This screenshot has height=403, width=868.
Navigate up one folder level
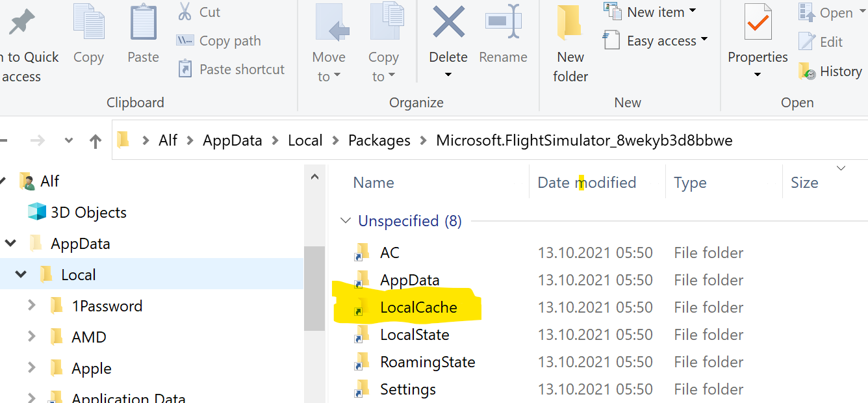96,141
